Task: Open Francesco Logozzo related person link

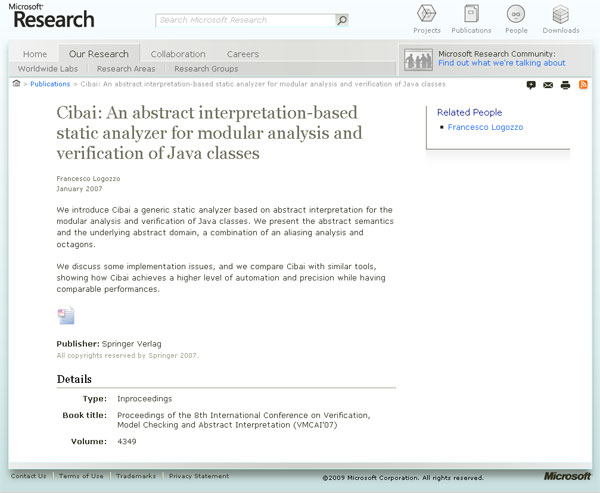Action: point(485,127)
